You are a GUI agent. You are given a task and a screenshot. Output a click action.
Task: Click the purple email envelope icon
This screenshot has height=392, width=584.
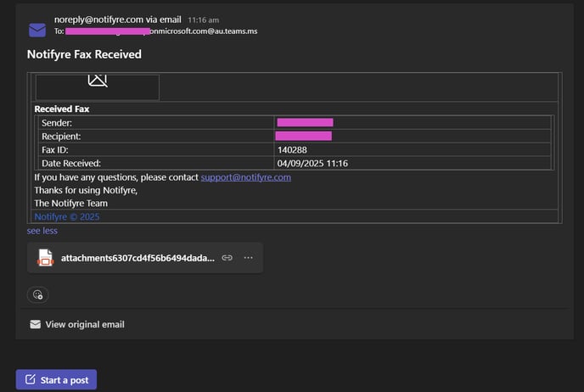[37, 31]
